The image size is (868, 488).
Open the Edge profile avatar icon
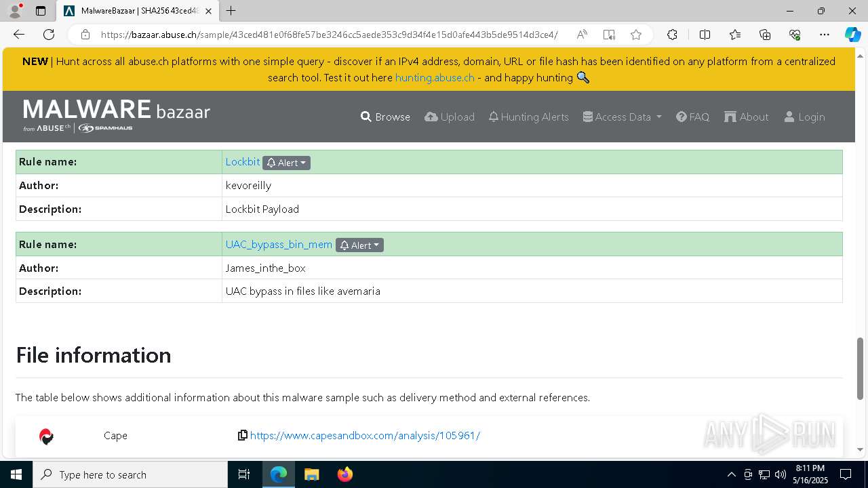(x=15, y=11)
